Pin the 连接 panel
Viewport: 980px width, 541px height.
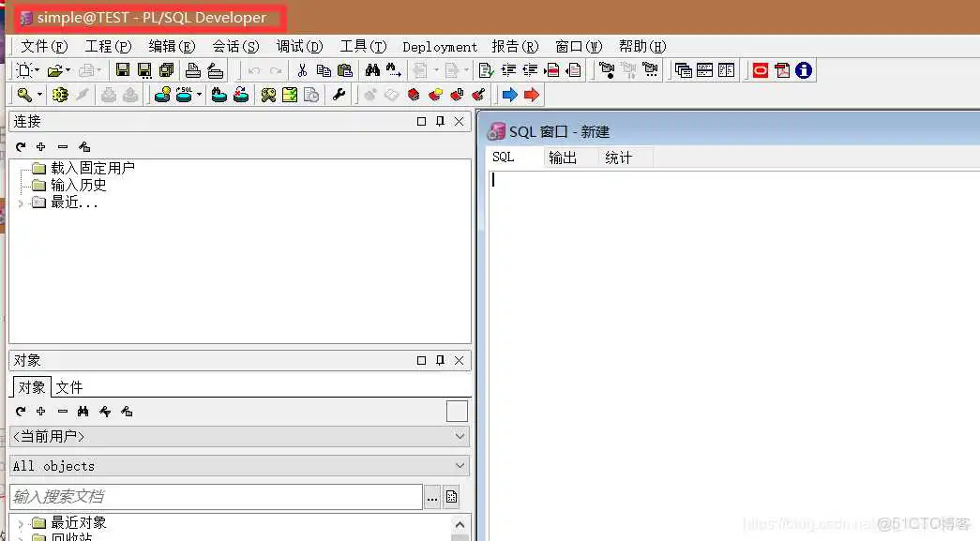[441, 121]
